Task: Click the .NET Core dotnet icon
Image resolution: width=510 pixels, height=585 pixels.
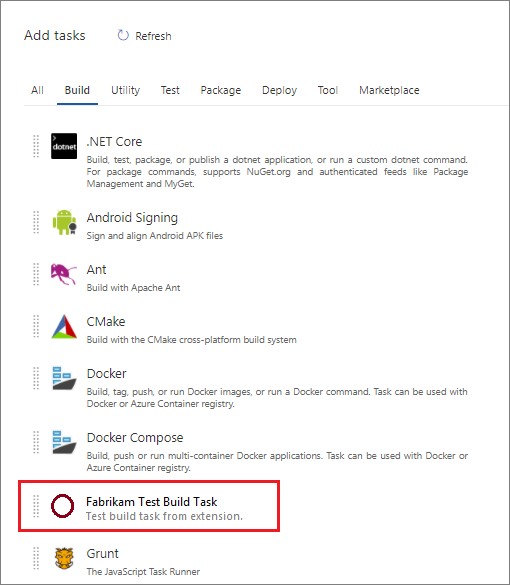Action: [x=64, y=146]
